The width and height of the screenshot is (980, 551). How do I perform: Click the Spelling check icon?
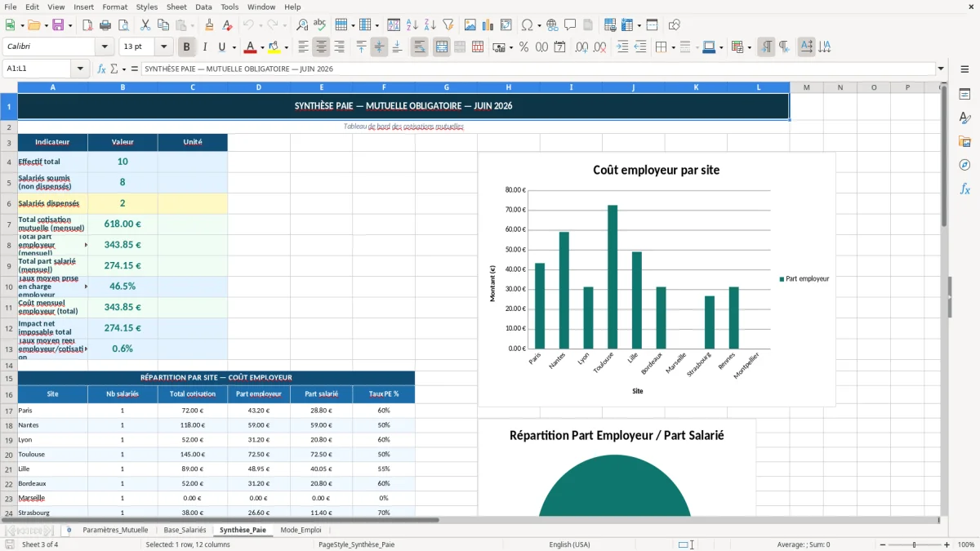pos(319,25)
